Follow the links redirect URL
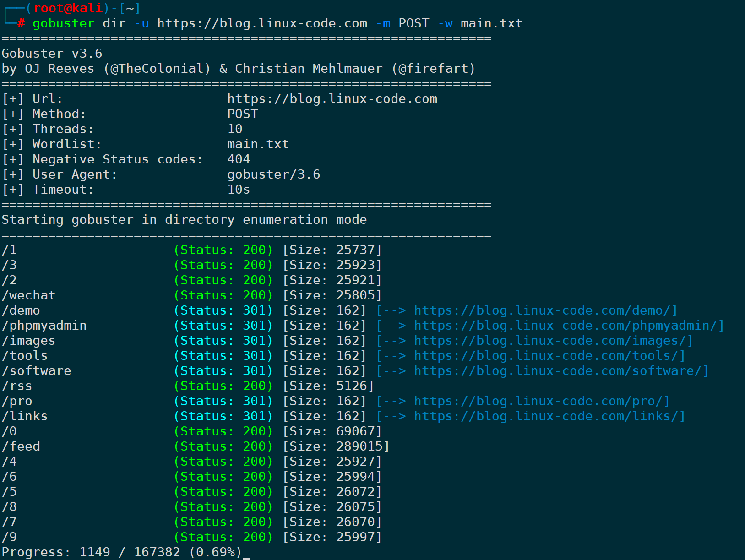 [546, 416]
